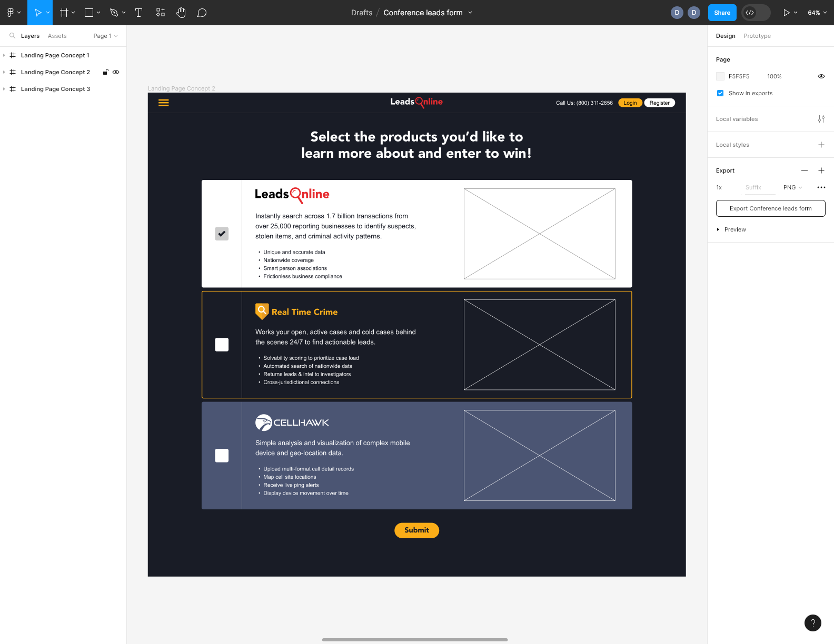The image size is (834, 644).
Task: Open Present options dropdown arrow
Action: (x=796, y=13)
